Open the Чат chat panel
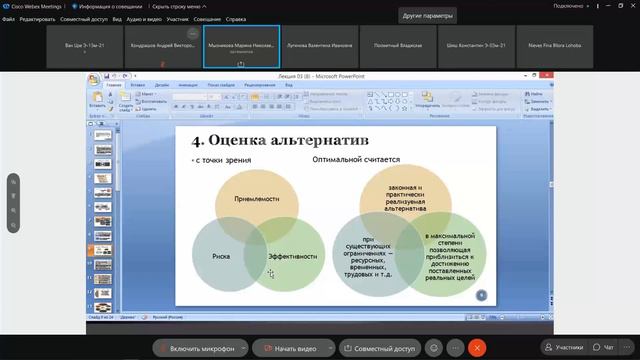This screenshot has height=360, width=640. (603, 347)
